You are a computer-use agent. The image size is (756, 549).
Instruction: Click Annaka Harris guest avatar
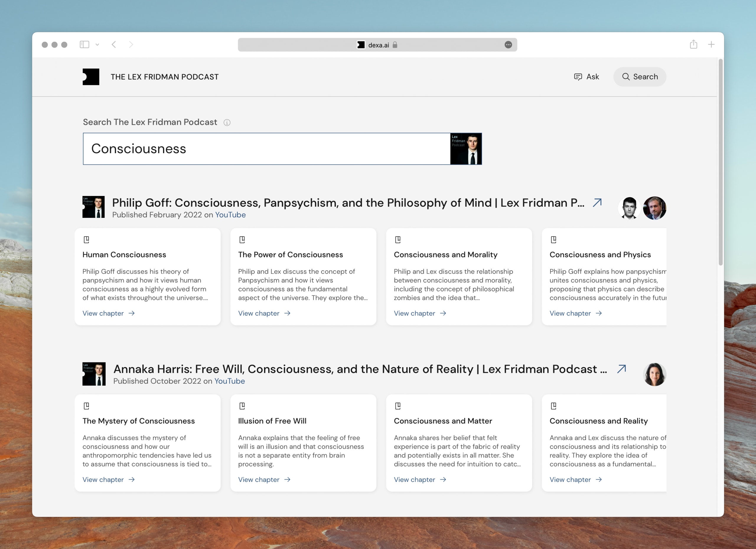tap(654, 375)
